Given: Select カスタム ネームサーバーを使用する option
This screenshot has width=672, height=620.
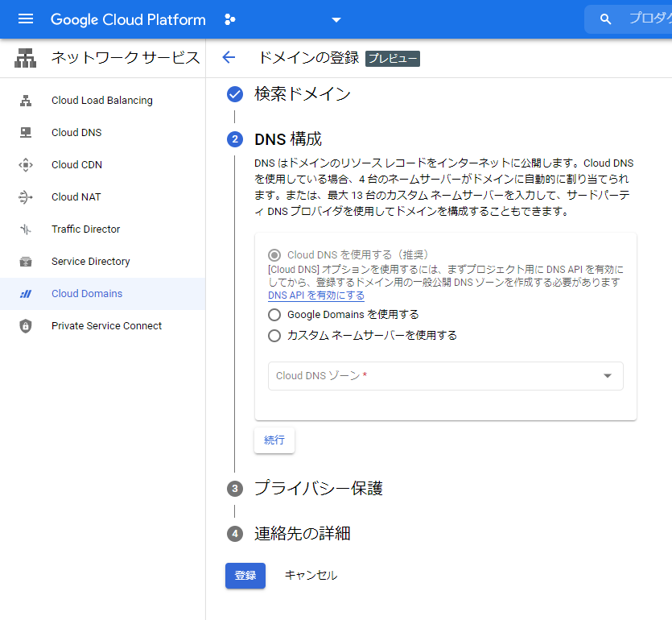Looking at the screenshot, I should pos(274,335).
